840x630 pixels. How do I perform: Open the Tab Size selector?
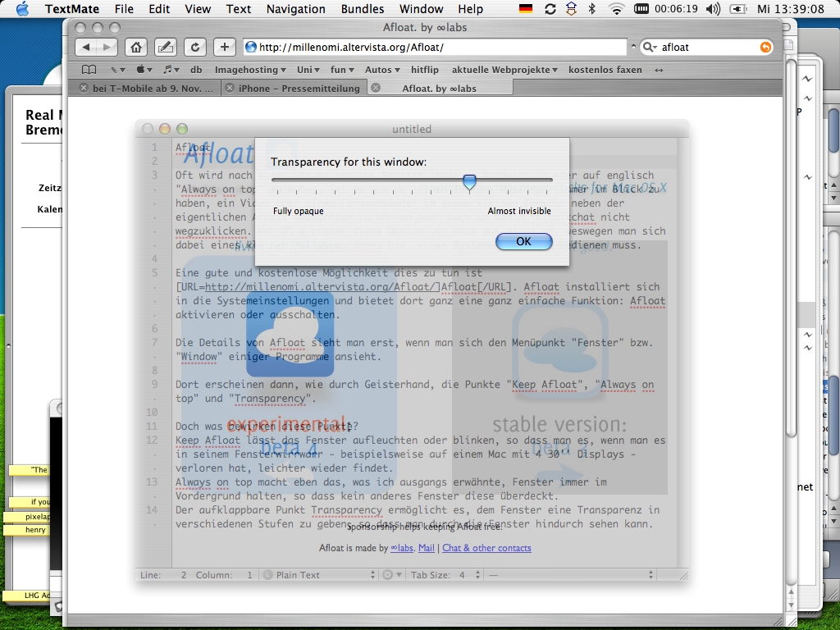tap(445, 575)
